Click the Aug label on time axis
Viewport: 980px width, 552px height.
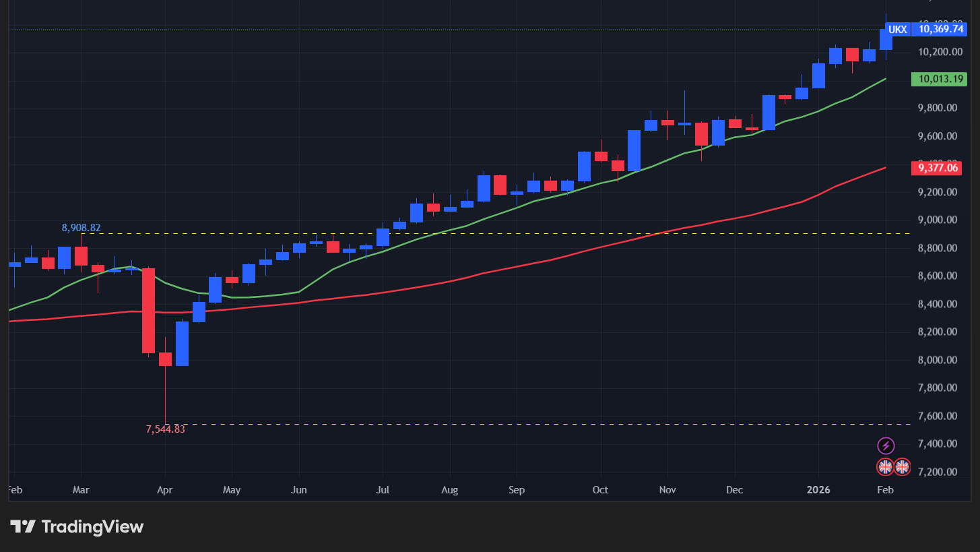coord(451,489)
